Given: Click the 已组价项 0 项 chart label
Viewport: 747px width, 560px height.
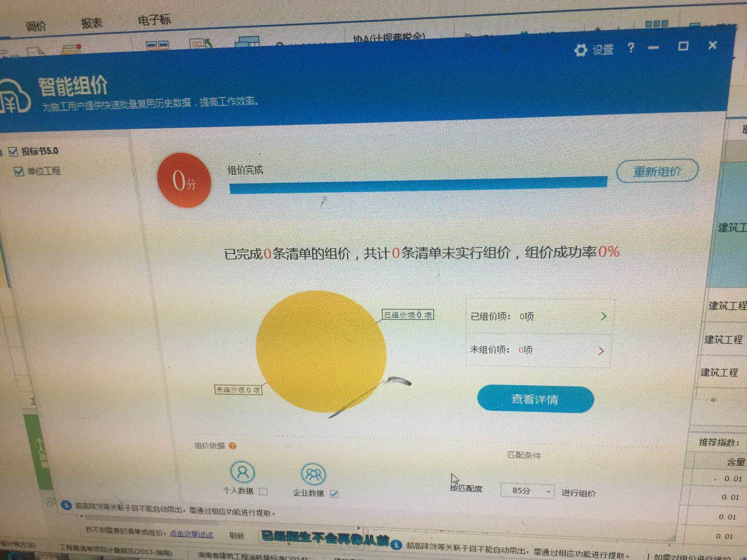Looking at the screenshot, I should [x=408, y=315].
